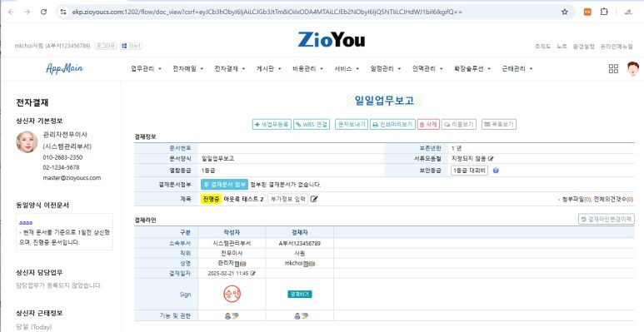Click the browser address bar URL
This screenshot has height=332, width=644.
click(267, 12)
